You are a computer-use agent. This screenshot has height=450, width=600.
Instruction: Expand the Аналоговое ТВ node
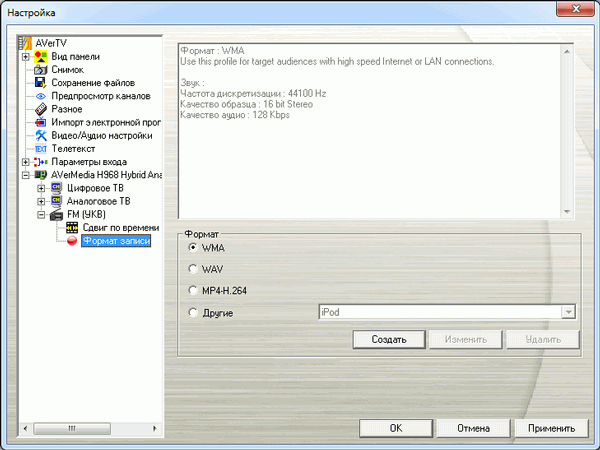click(x=41, y=201)
